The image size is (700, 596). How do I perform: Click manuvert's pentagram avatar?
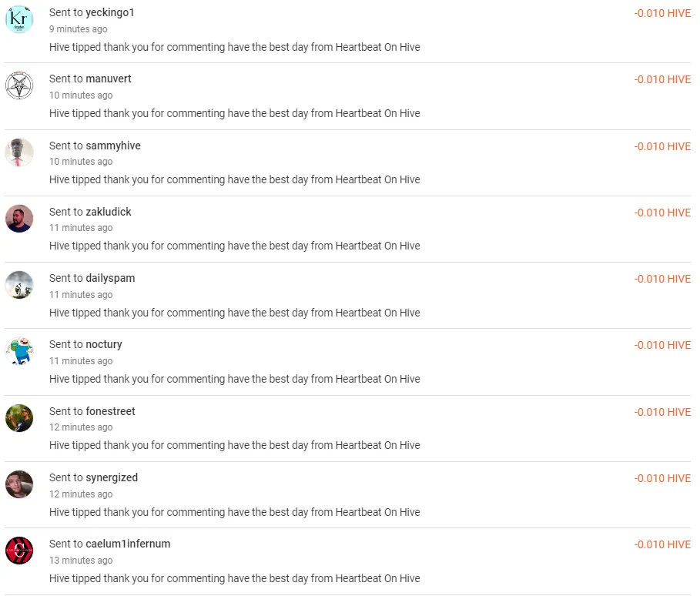tap(18, 86)
